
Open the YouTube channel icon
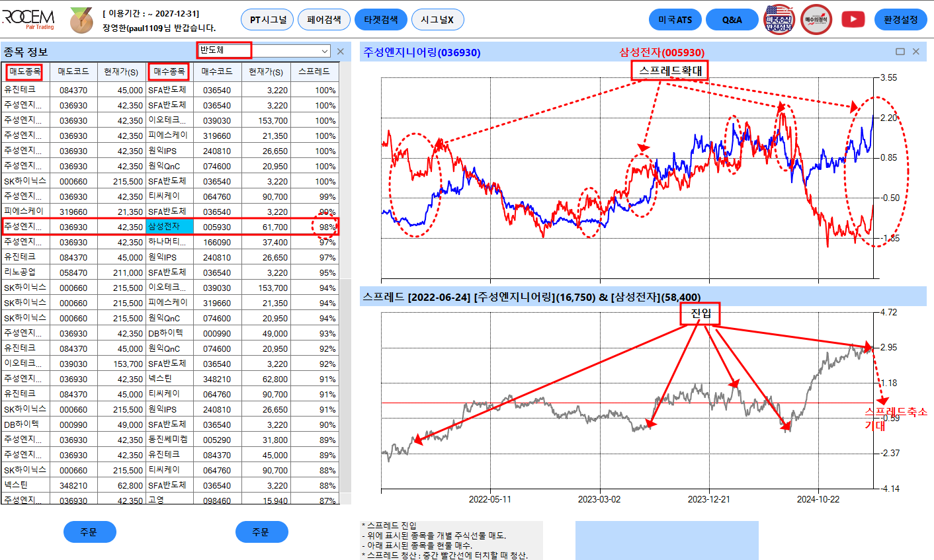coord(853,19)
